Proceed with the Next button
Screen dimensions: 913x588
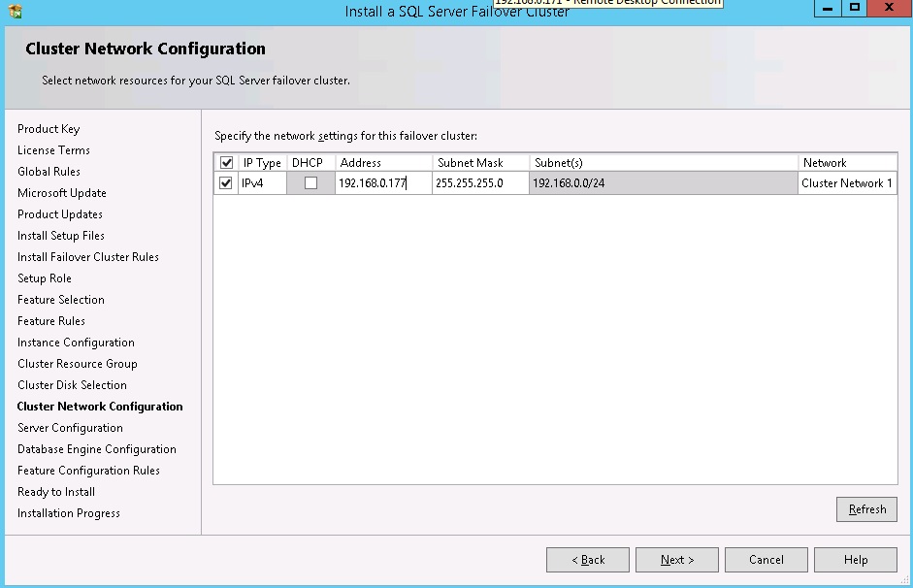coord(676,560)
